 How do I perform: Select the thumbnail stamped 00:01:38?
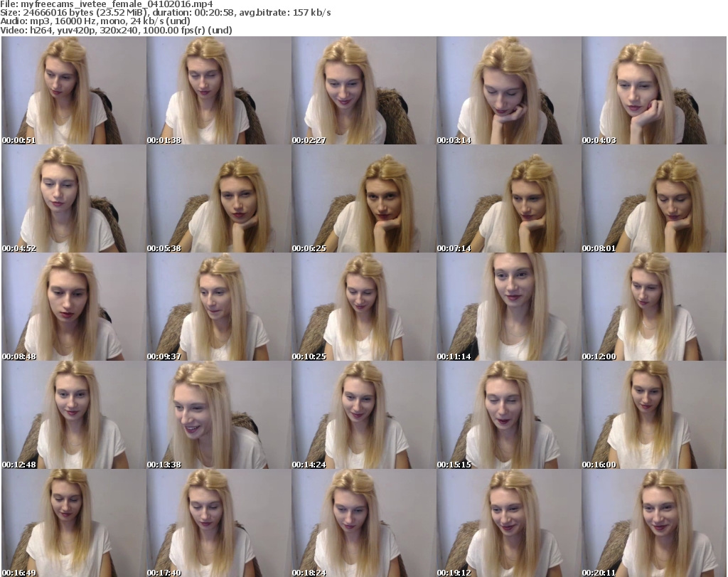coord(219,90)
